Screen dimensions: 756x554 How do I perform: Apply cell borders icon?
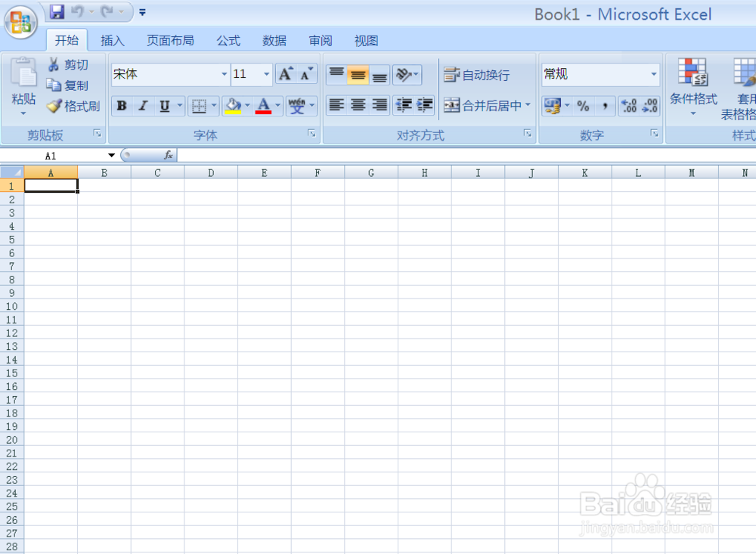pos(199,106)
